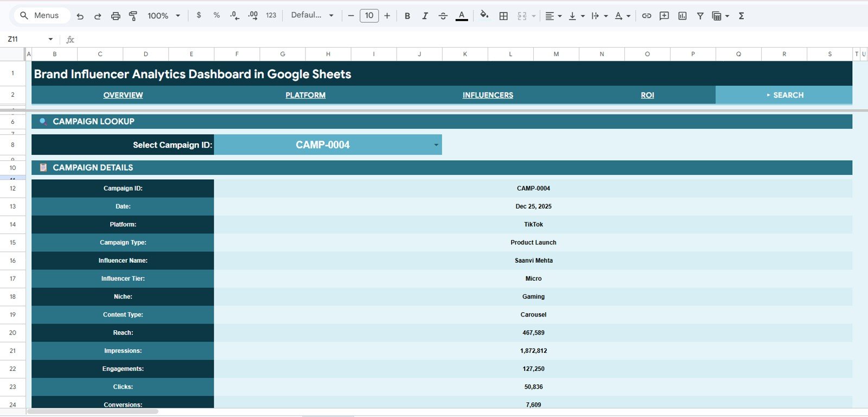Select column header M

click(556, 54)
